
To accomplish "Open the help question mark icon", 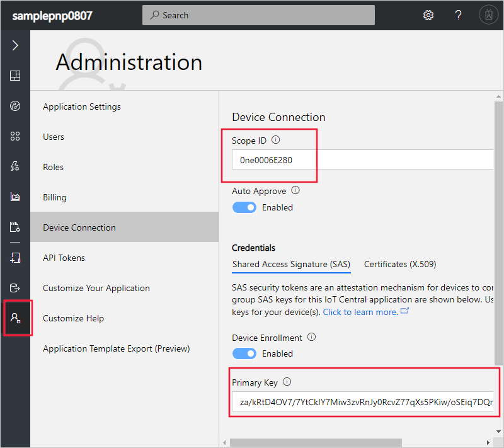I will pos(459,15).
